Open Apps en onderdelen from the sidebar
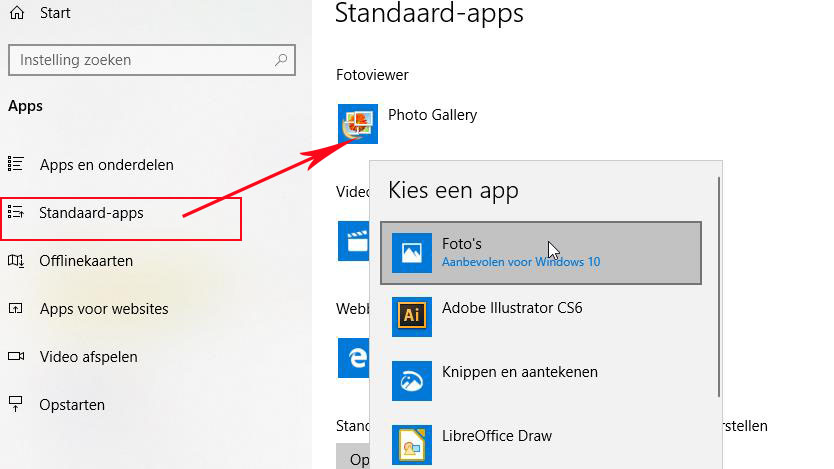Image resolution: width=834 pixels, height=469 pixels. coord(106,165)
